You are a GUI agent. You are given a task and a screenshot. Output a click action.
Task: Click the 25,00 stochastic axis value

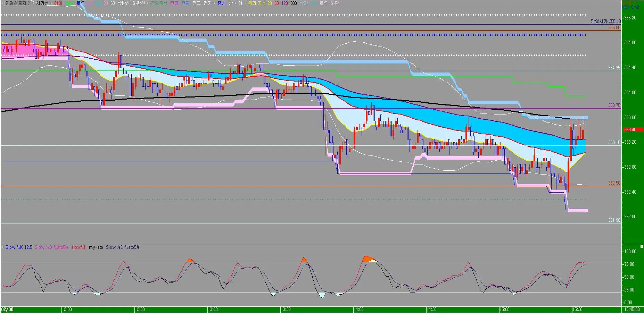(629, 290)
